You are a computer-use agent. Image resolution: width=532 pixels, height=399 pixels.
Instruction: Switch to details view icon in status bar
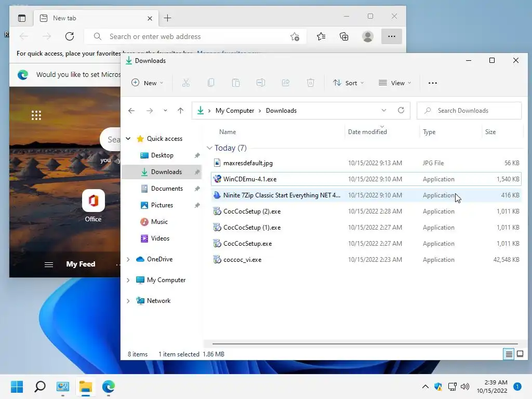509,354
